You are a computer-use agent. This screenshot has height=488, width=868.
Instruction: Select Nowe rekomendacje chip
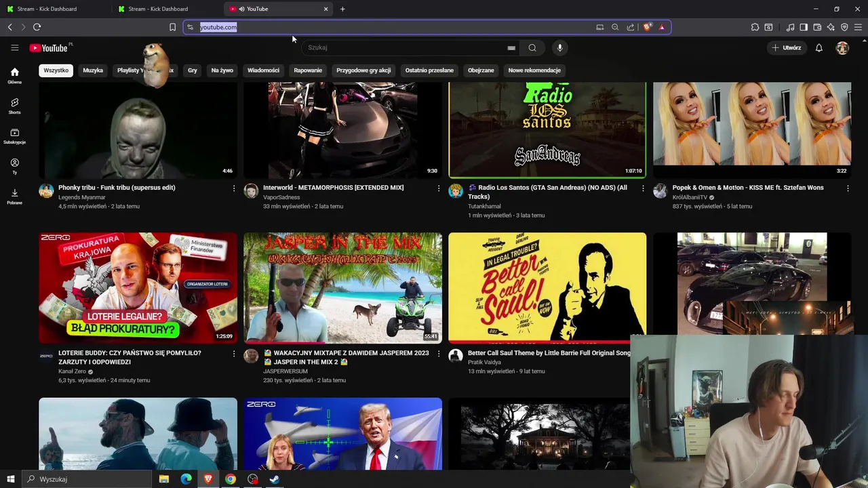pyautogui.click(x=534, y=70)
